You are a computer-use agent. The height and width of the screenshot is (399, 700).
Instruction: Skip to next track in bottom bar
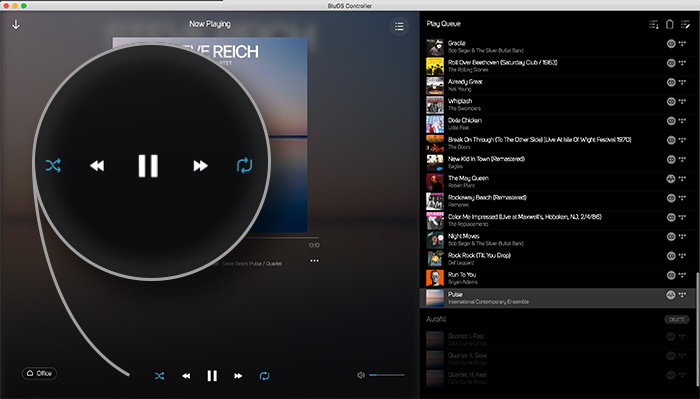tap(238, 376)
